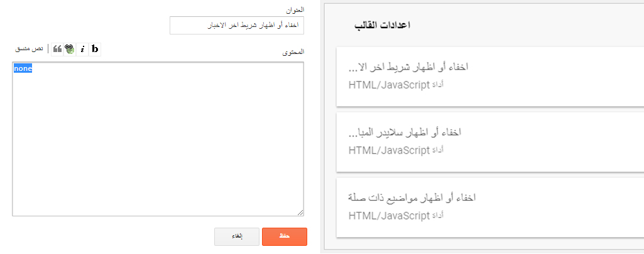Click HTML/JavaScript label in the slider widget card
Image resolution: width=644 pixels, height=254 pixels.
click(x=389, y=151)
